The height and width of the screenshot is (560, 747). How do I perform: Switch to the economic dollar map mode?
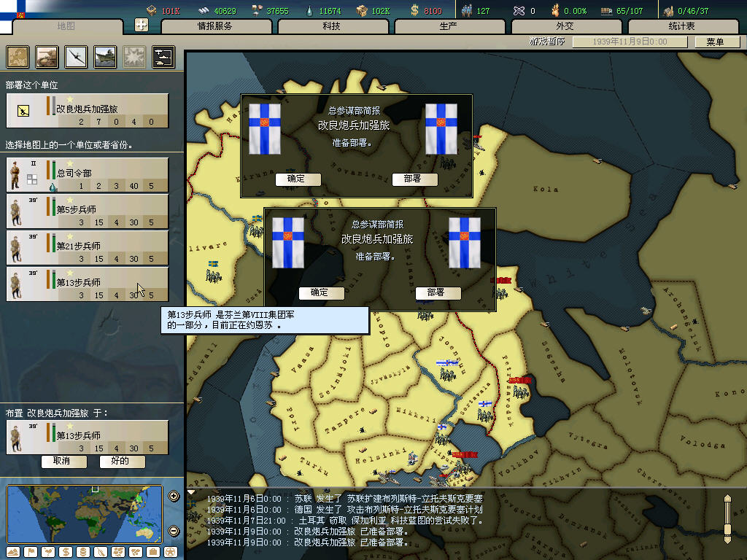point(64,552)
